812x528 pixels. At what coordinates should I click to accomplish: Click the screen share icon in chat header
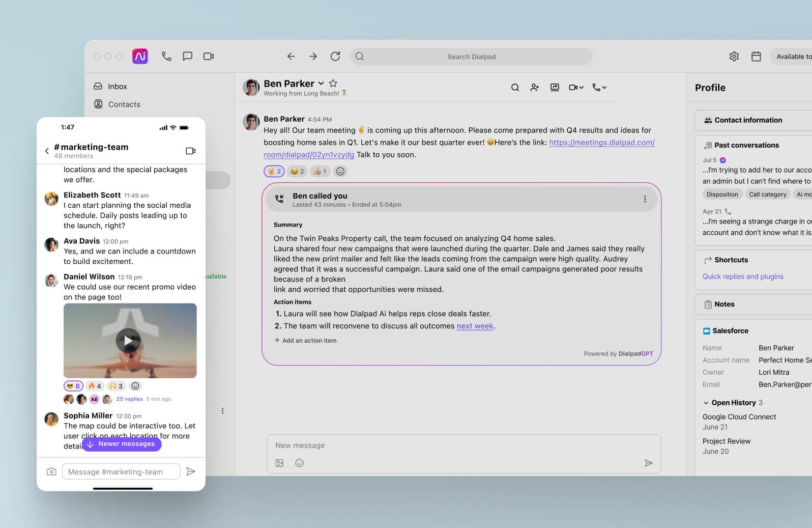555,88
